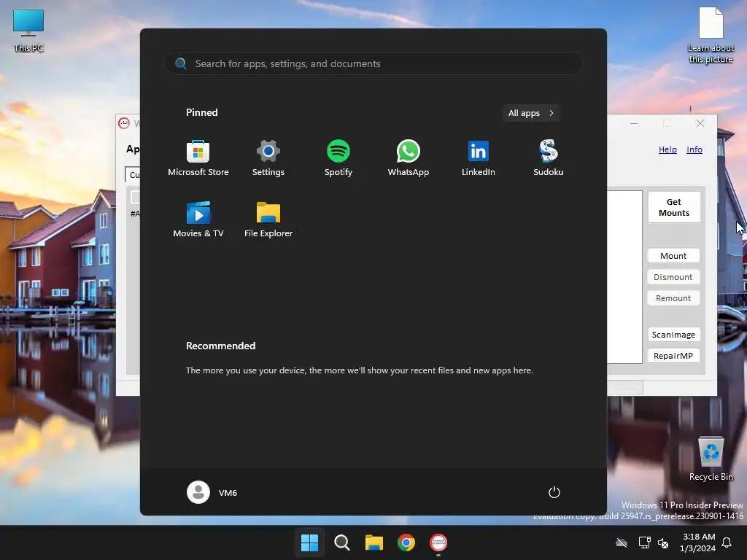
Task: Click Get Mounts in background window
Action: [674, 208]
